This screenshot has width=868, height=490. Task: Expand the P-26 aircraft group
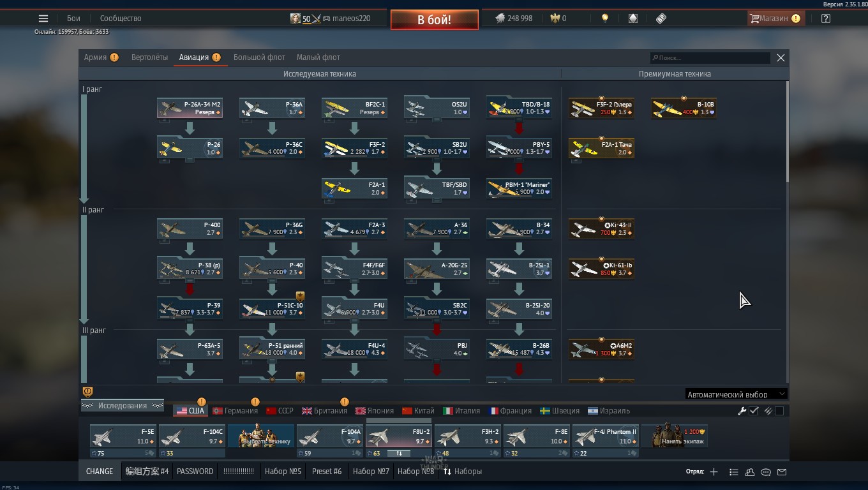click(x=190, y=148)
